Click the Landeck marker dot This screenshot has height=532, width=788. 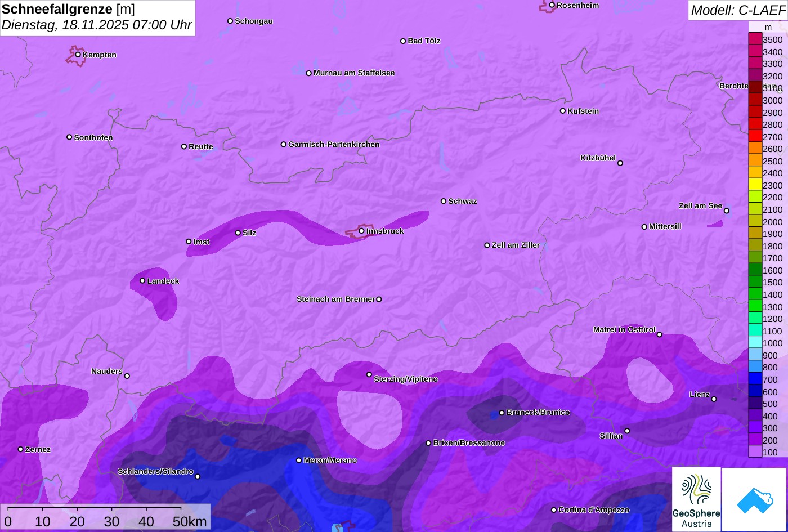pos(142,281)
